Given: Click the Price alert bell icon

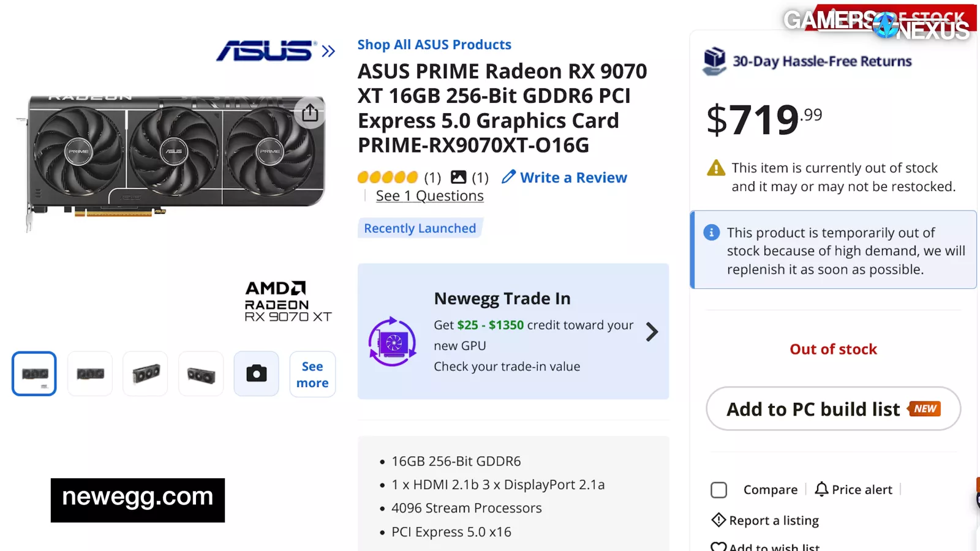Looking at the screenshot, I should point(821,489).
